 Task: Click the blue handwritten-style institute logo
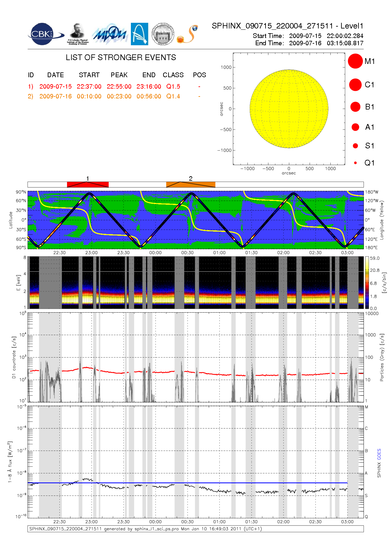109,35
